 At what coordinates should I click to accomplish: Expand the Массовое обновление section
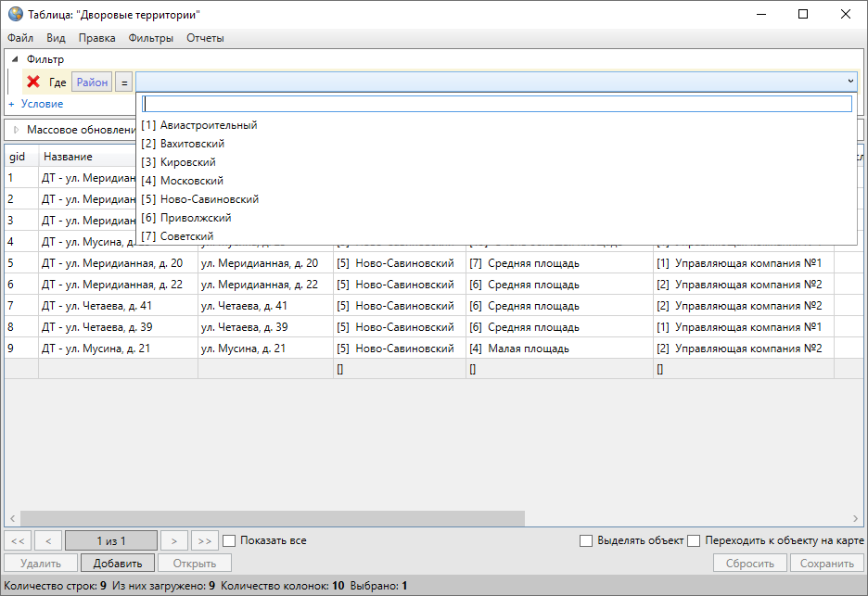coord(16,130)
